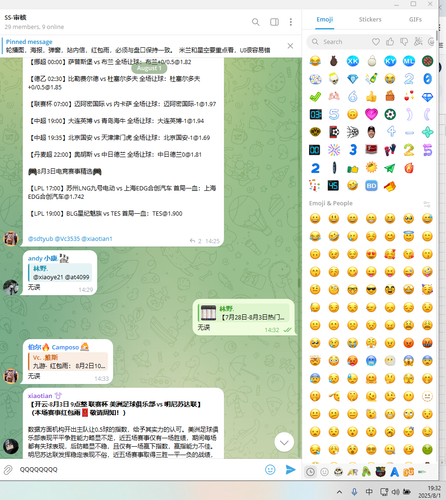Screen dimensions: 446x500
Task: Open sender name andy 小康
Action: (43, 258)
